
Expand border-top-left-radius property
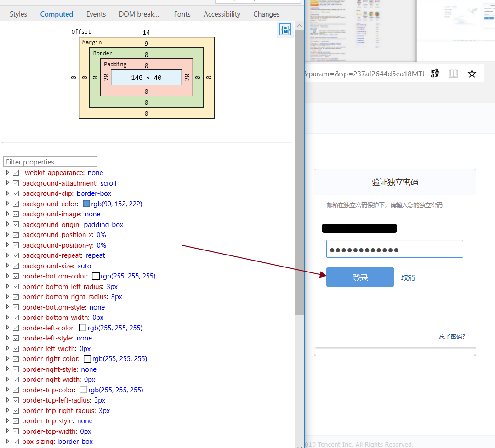tap(7, 400)
